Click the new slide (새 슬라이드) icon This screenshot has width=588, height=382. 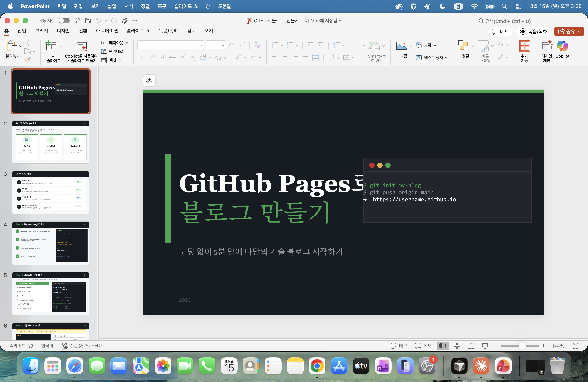(51, 46)
